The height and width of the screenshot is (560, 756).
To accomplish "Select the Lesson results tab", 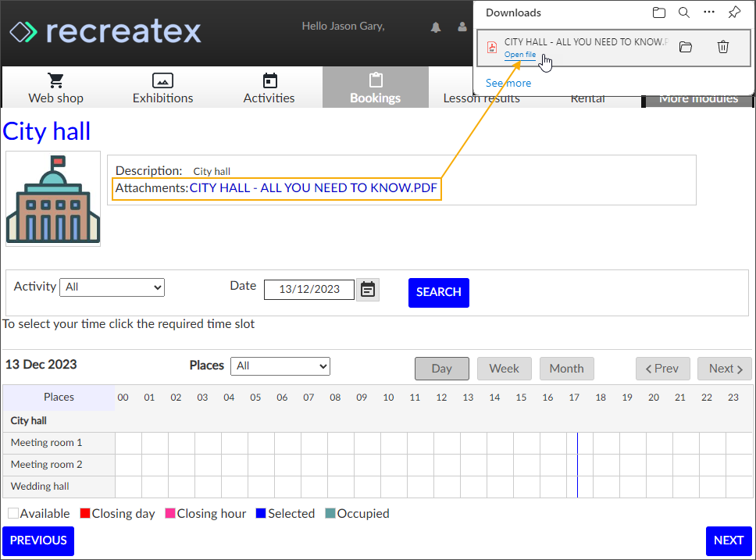I will coord(482,98).
